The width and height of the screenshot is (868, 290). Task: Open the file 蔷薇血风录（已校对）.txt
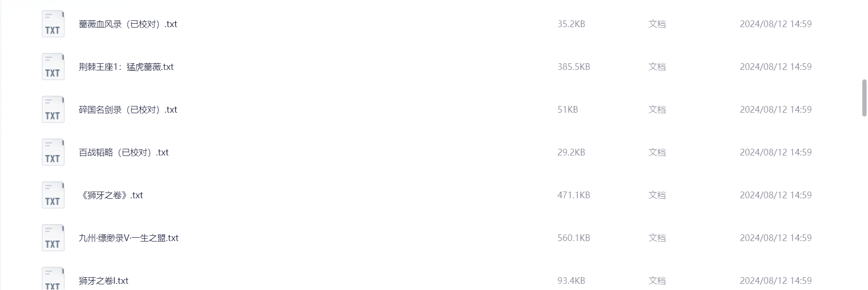tap(128, 24)
